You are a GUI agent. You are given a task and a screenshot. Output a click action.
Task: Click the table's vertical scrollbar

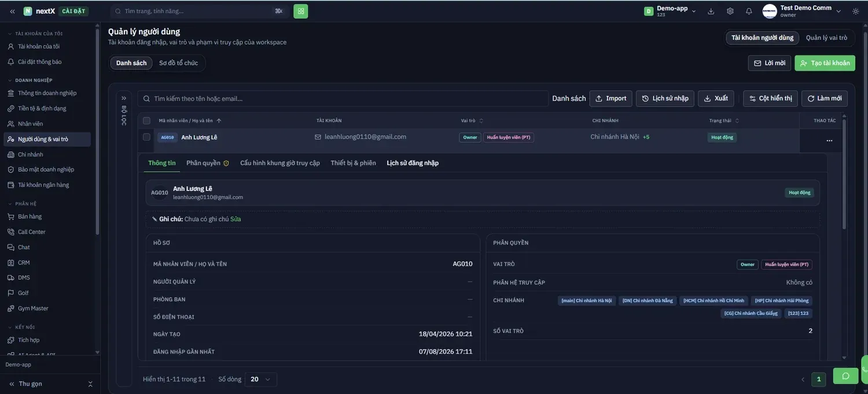click(844, 174)
